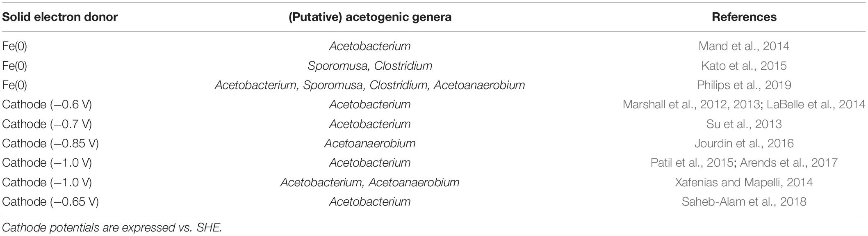Screen dimensions: 868x236
Task: Open the LaBelle et al., 2014 citation
Action: (x=816, y=104)
